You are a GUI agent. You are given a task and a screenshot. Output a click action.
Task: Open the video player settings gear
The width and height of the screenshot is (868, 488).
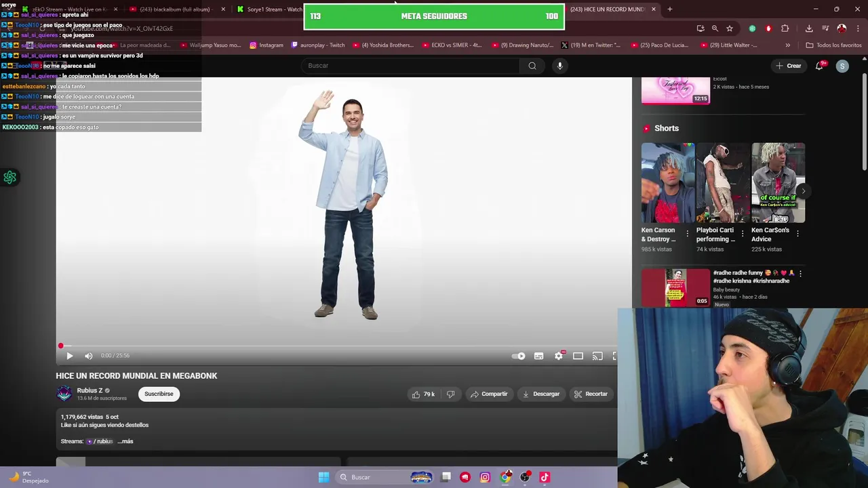tap(559, 356)
